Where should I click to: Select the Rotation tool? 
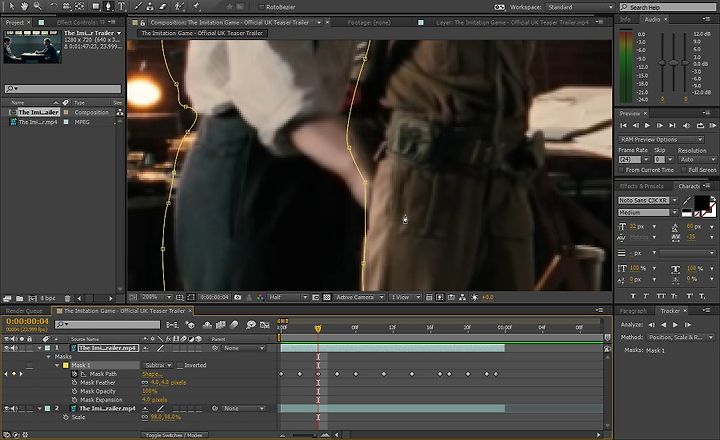pos(54,6)
